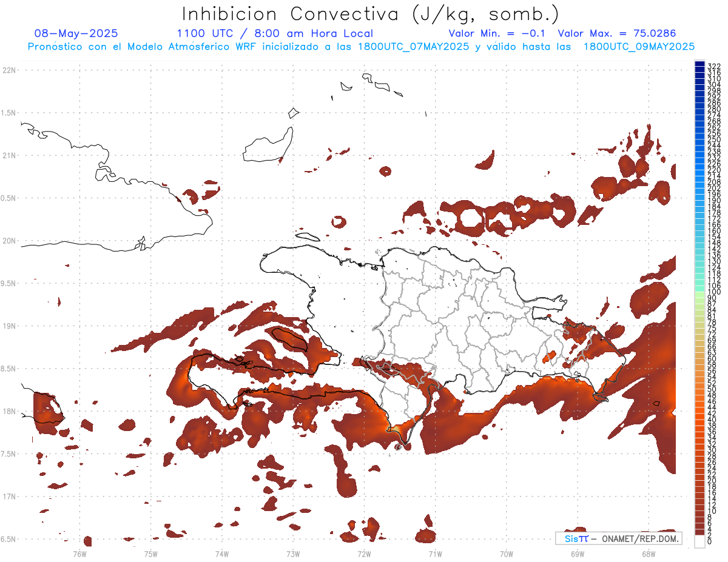This screenshot has width=728, height=562.
Task: Click the '70W' longitude label
Action: (x=506, y=554)
